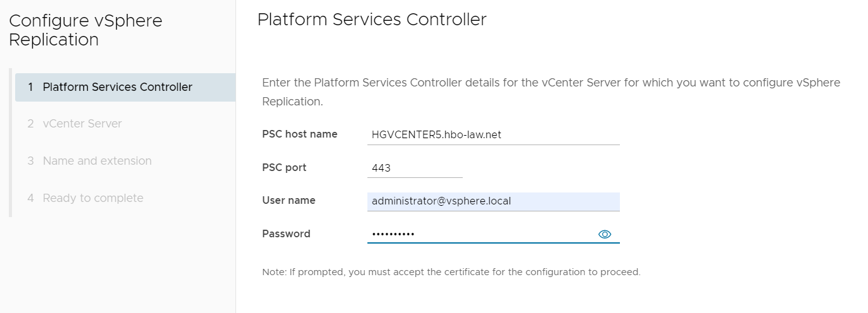
Task: Open the Name and extension step
Action: point(97,161)
